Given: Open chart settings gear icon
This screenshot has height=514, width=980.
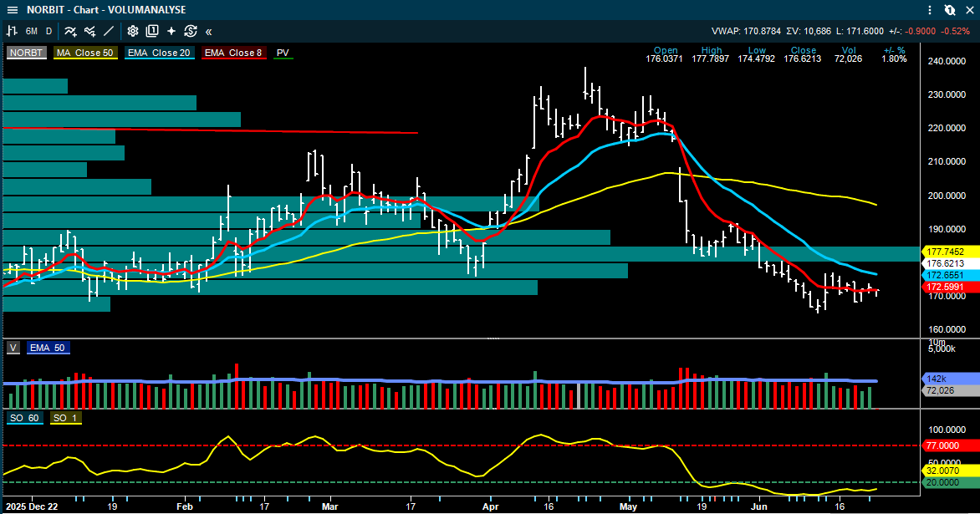Looking at the screenshot, I should pyautogui.click(x=132, y=31).
